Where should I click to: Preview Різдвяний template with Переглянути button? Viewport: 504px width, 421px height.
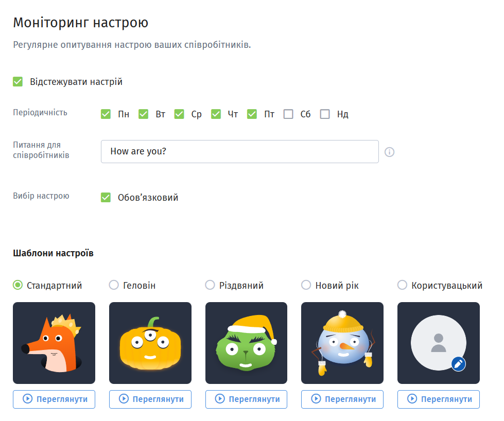[x=246, y=399]
